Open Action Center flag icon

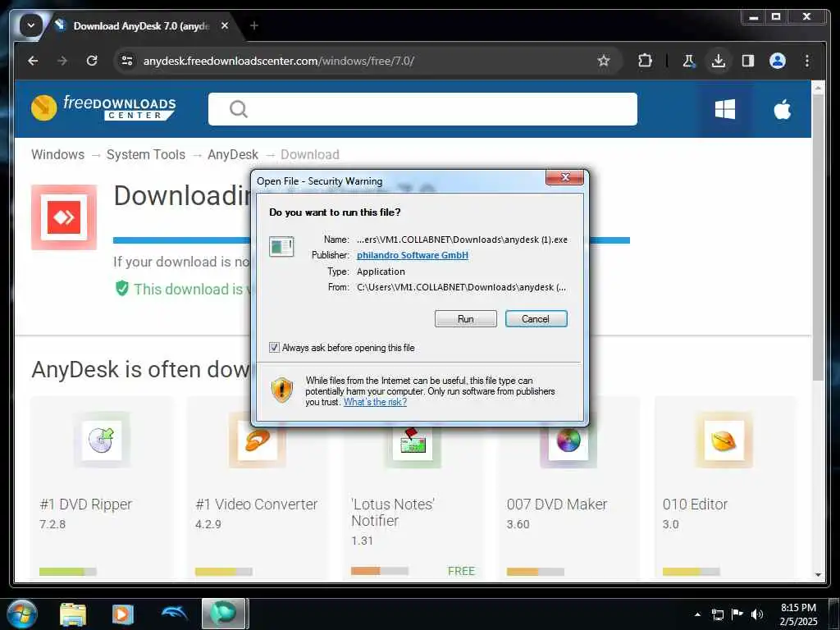[737, 614]
